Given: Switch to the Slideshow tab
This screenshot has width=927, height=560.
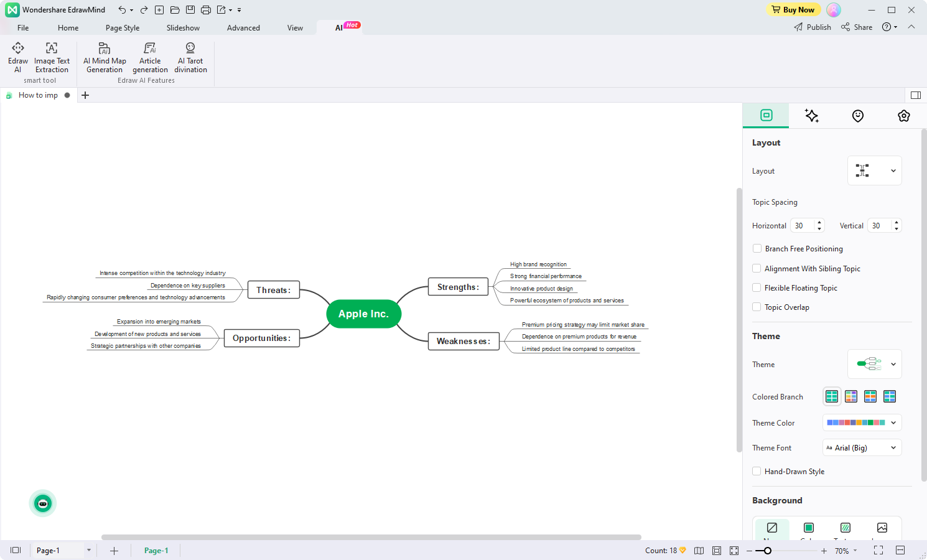Looking at the screenshot, I should (x=183, y=27).
